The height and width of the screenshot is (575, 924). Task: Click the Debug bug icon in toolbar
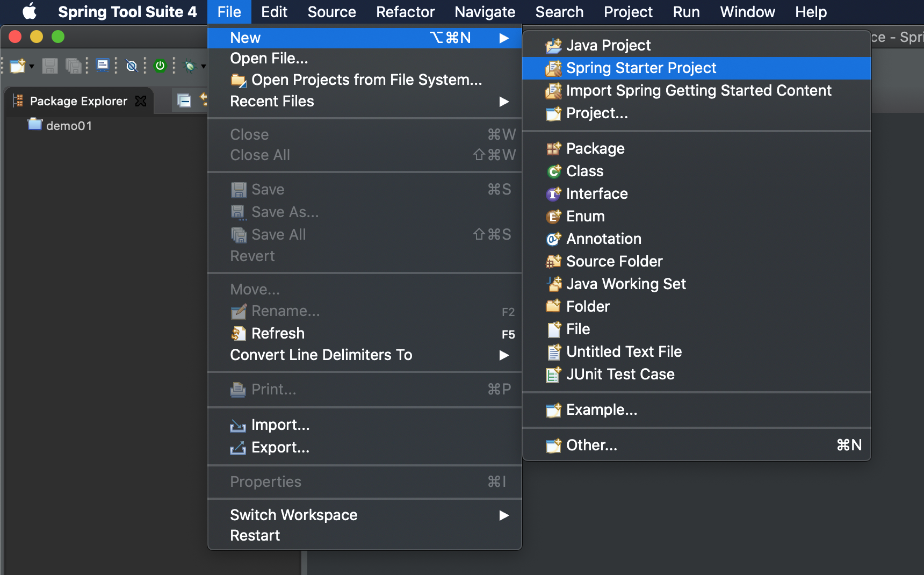[x=190, y=66]
